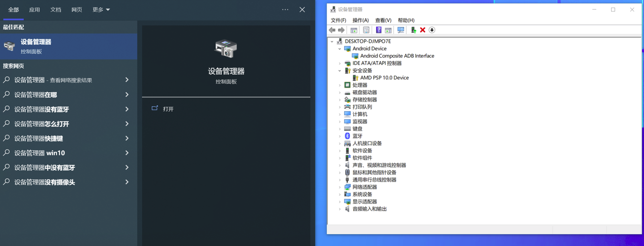Collapse the Android Device node
The width and height of the screenshot is (644, 246).
(340, 49)
